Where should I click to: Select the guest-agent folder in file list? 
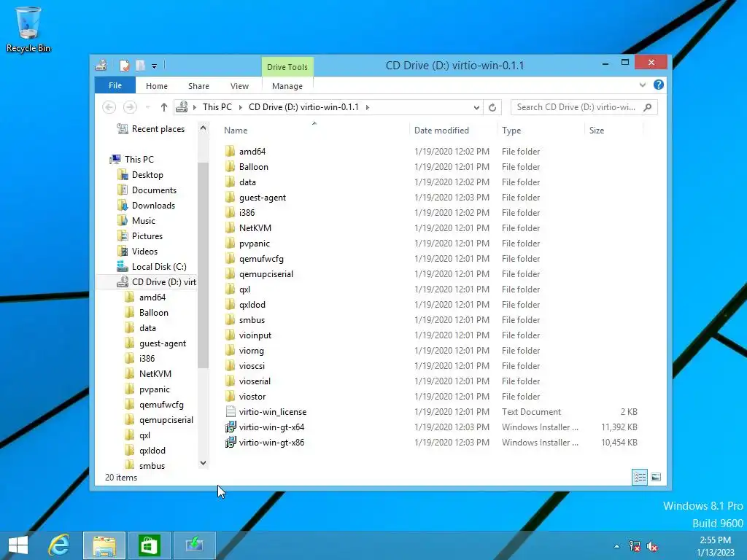263,197
